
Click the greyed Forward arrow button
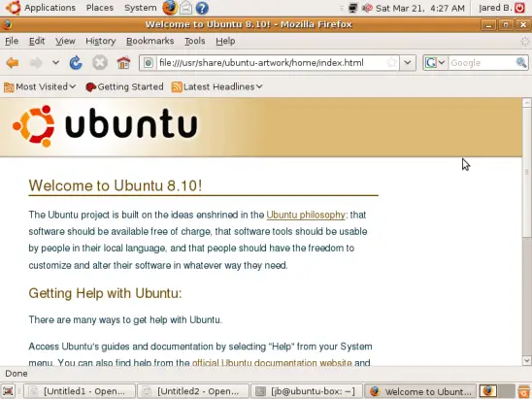(x=36, y=63)
